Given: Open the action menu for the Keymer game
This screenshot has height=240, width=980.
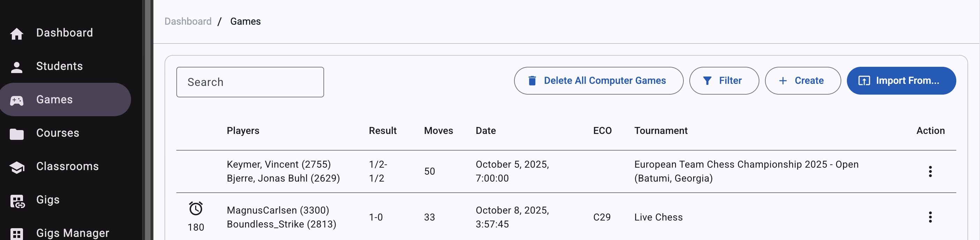Looking at the screenshot, I should pos(931,171).
